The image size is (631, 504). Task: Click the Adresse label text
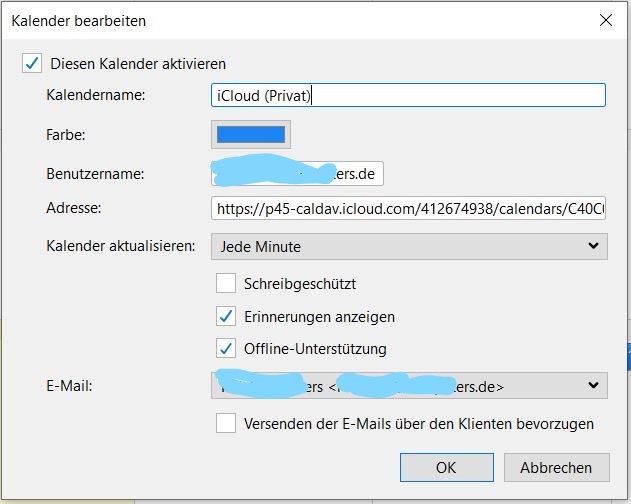pos(74,208)
